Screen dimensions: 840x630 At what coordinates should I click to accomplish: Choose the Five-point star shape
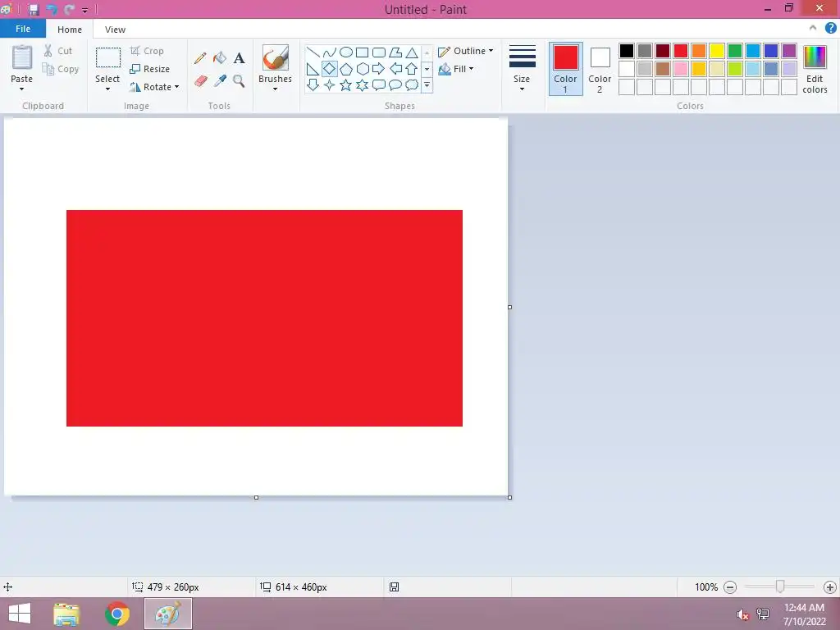pos(346,84)
